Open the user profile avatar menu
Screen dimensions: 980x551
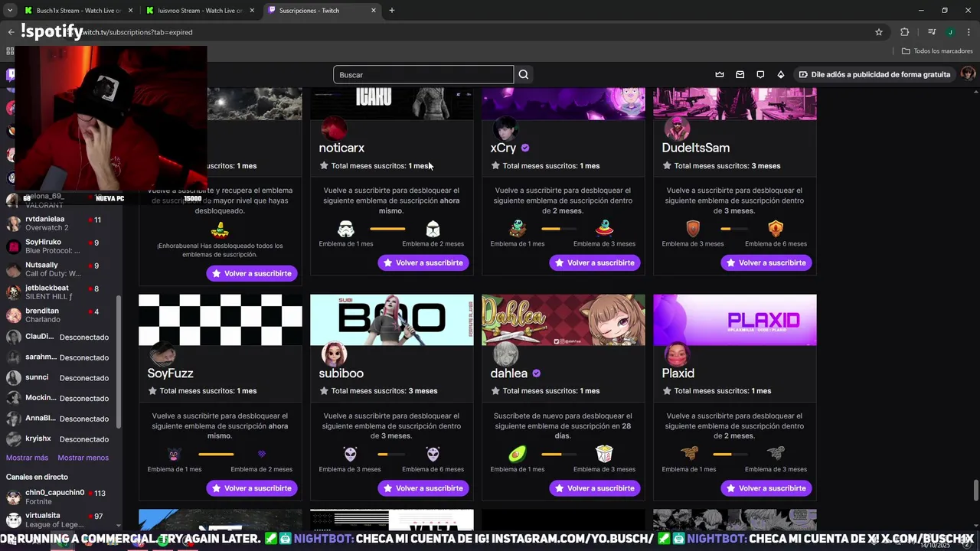[968, 74]
